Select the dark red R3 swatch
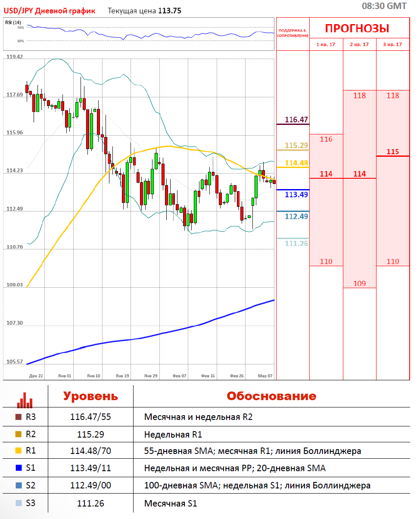 click(18, 417)
